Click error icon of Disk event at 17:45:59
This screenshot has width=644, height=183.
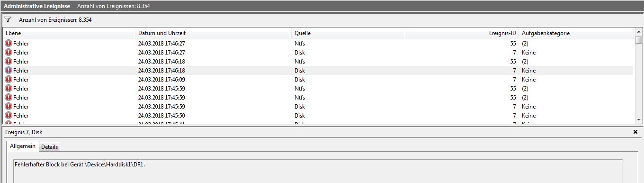tap(9, 107)
